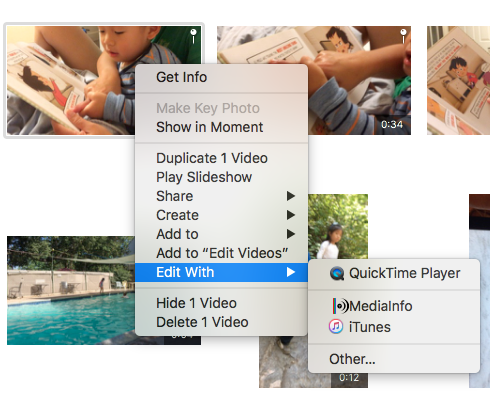Click the iTunes music note icon
This screenshot has width=490, height=400.
(x=336, y=326)
